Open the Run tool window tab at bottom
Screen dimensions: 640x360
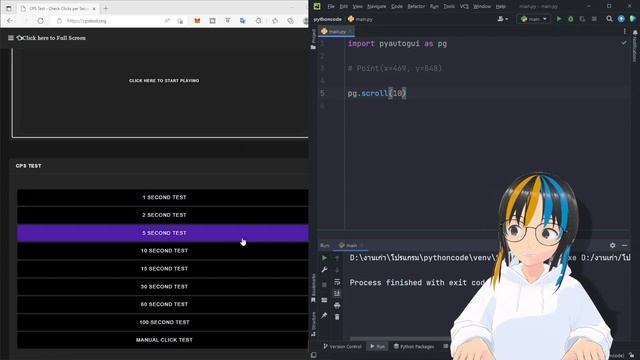click(377, 346)
